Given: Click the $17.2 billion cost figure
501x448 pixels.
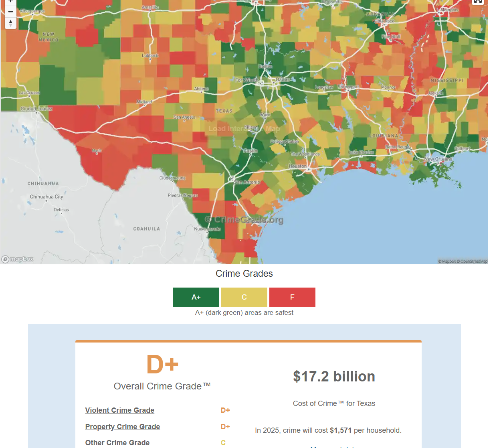Looking at the screenshot, I should pyautogui.click(x=334, y=377).
